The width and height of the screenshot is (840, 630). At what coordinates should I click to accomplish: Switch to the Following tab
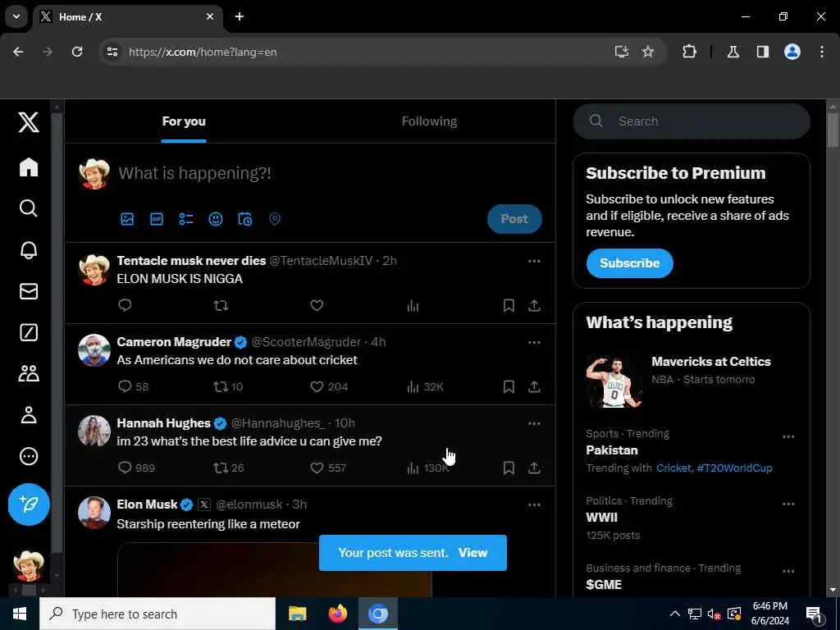click(x=429, y=121)
